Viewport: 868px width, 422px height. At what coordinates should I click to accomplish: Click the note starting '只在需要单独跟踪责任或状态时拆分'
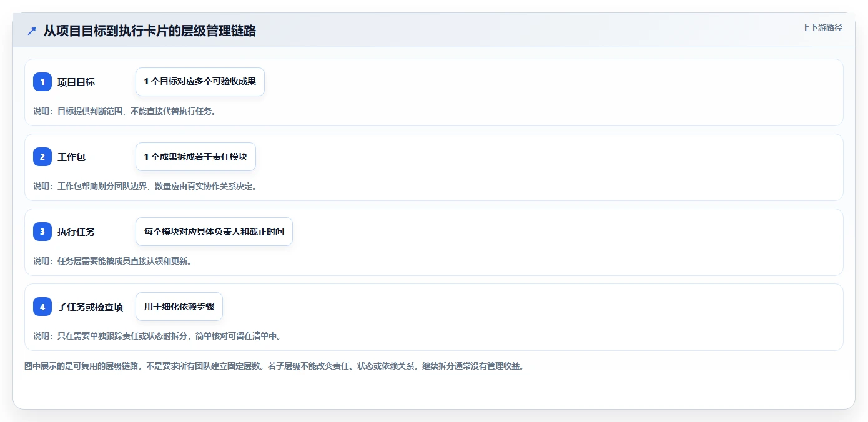click(x=157, y=336)
